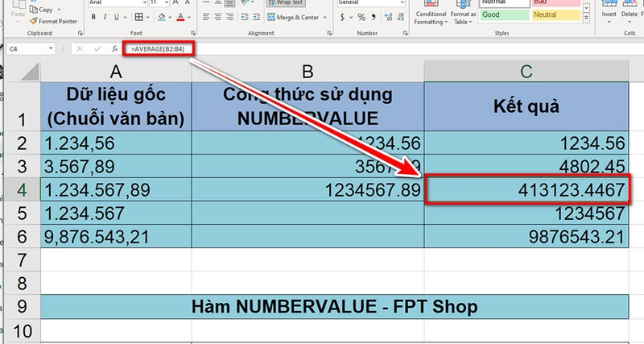Open the Name Box dropdown

click(x=51, y=48)
